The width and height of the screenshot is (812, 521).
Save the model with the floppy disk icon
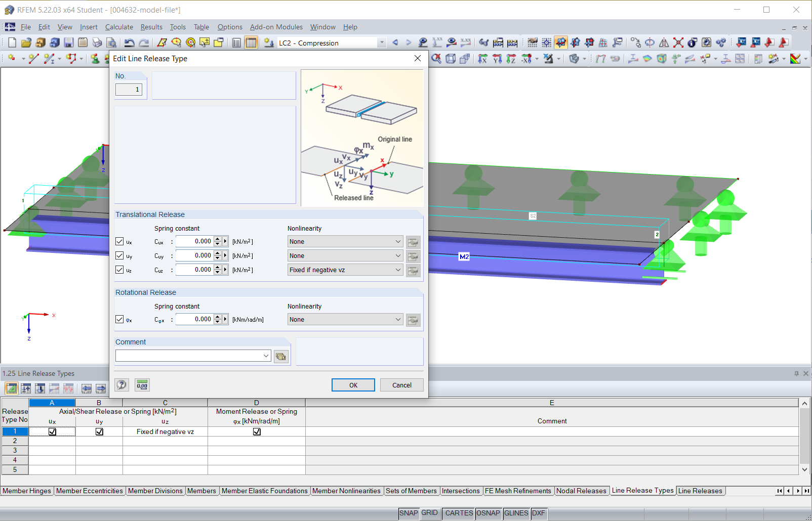coord(69,43)
